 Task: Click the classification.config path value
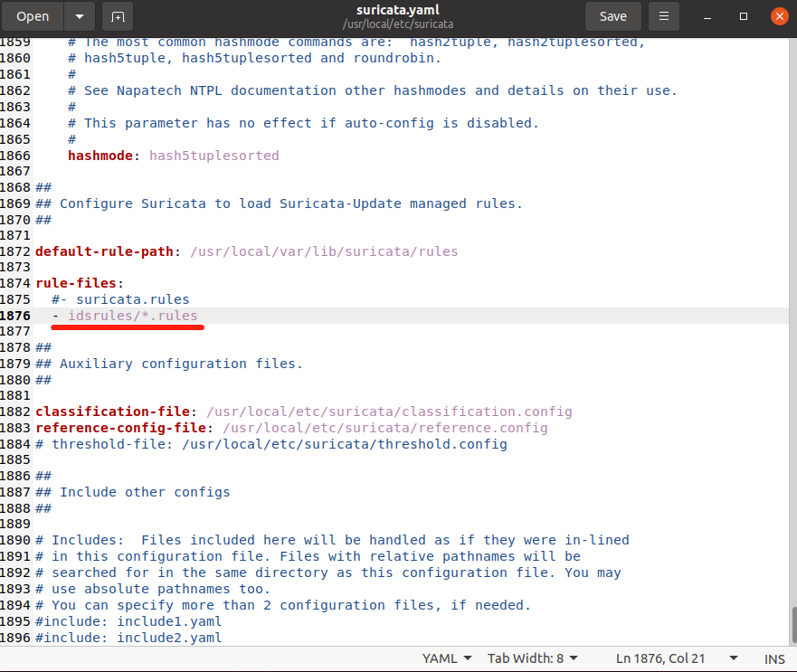[x=389, y=412]
